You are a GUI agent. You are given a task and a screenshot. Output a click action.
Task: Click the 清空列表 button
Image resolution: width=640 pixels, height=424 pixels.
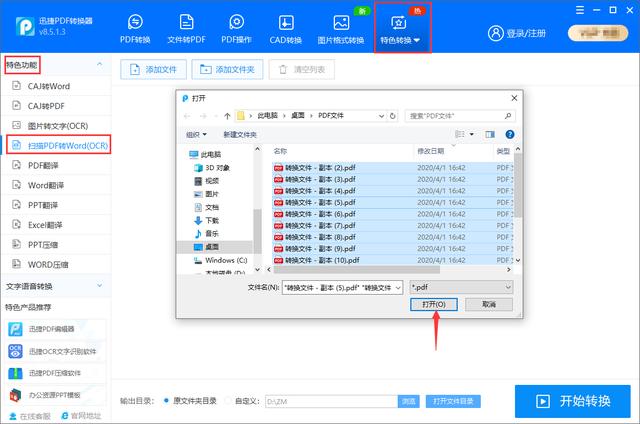[x=302, y=70]
